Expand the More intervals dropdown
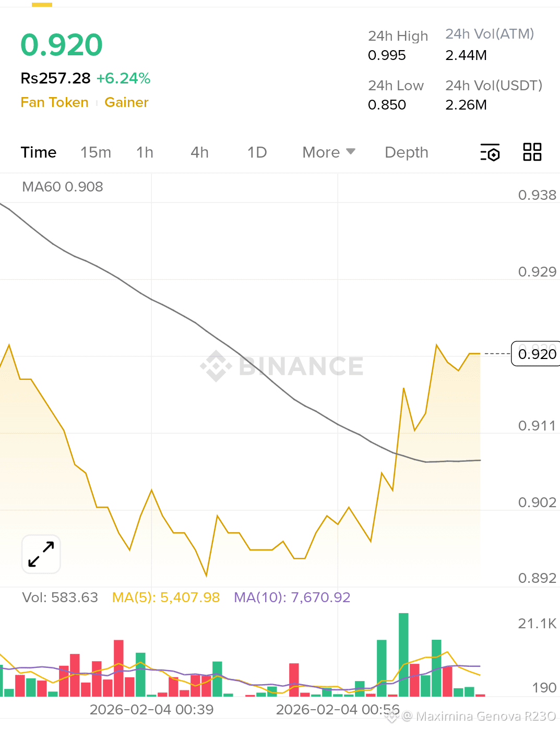Screen dimensions: 560x729 [x=328, y=152]
